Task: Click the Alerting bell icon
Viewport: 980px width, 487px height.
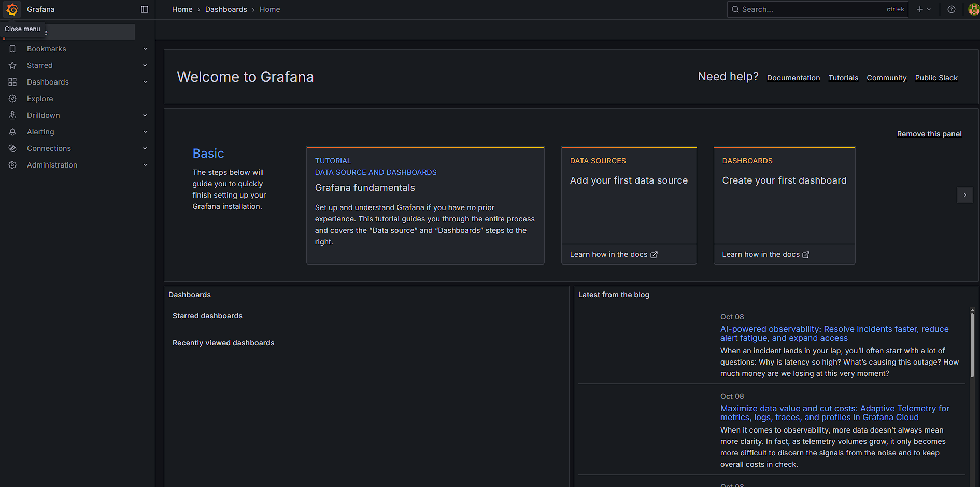Action: 12,132
